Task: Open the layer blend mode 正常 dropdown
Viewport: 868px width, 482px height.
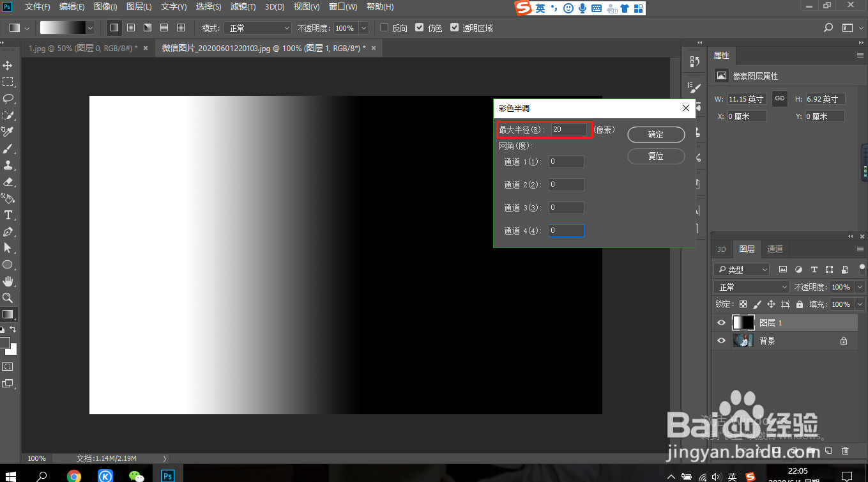Action: pos(752,287)
